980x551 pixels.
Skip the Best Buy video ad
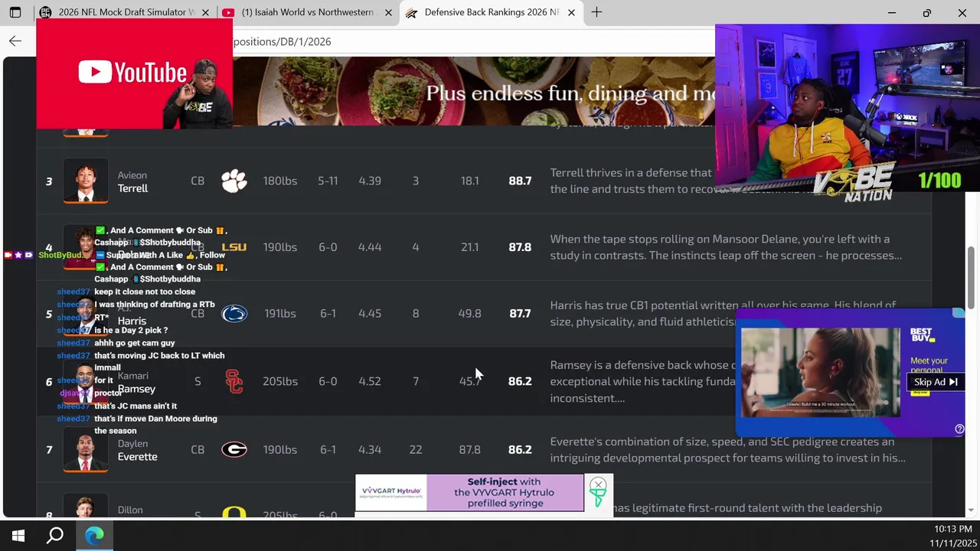coord(936,382)
